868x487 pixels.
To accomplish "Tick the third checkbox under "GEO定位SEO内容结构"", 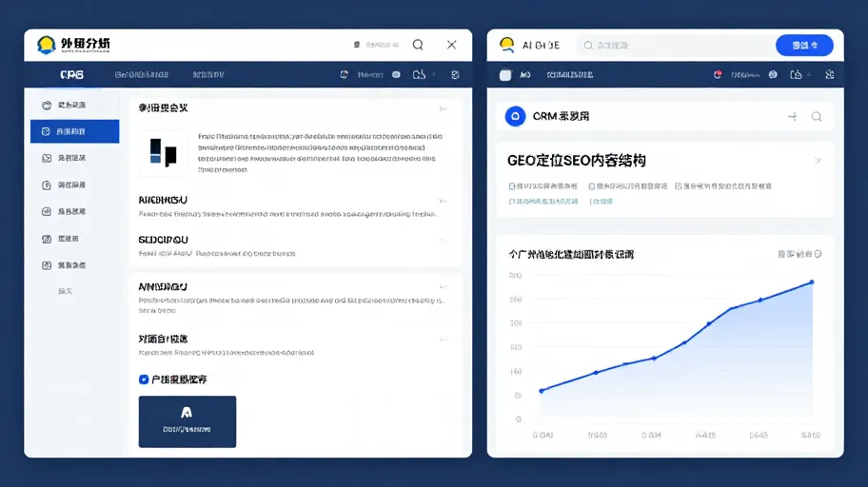I will click(678, 186).
